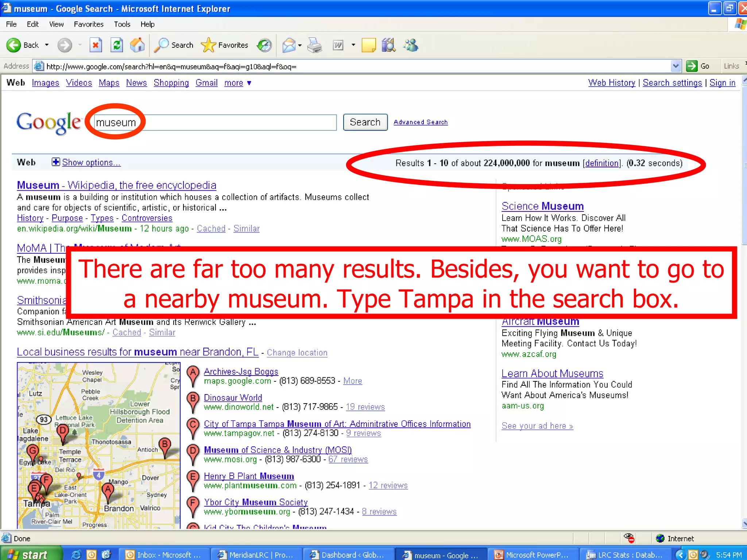Switch to Images search
This screenshot has height=560, width=747.
point(46,83)
